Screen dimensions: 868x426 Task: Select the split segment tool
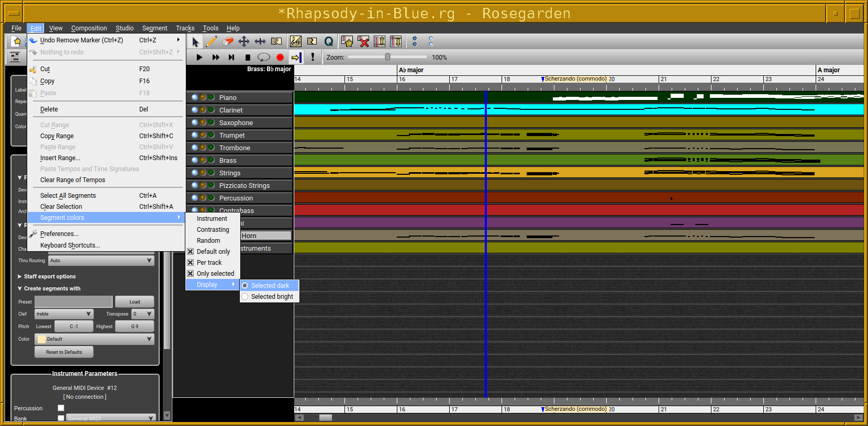click(x=276, y=41)
